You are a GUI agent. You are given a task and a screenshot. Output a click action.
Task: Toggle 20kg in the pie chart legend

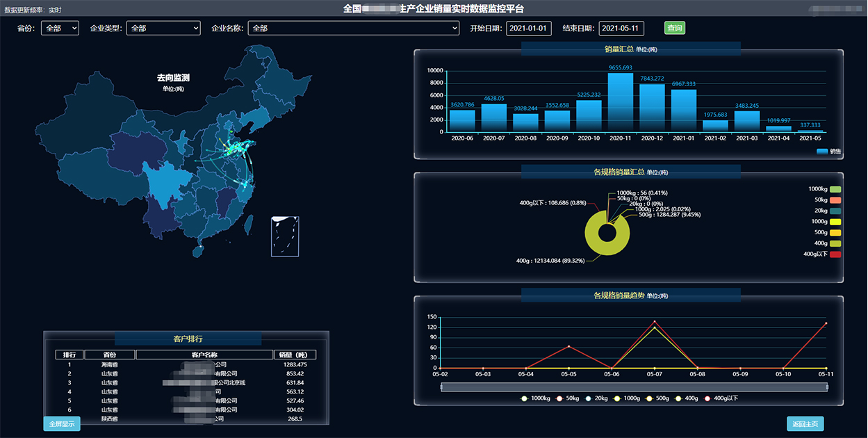pos(828,211)
